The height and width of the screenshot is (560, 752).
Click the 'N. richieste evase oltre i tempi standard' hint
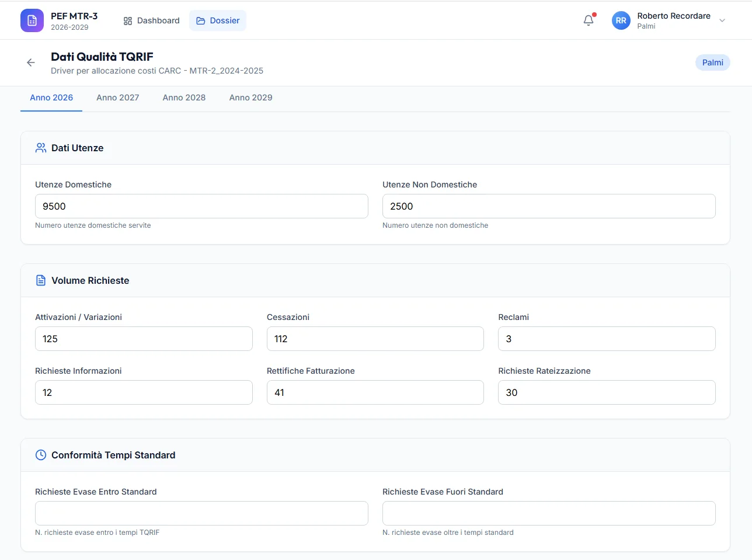[448, 533]
